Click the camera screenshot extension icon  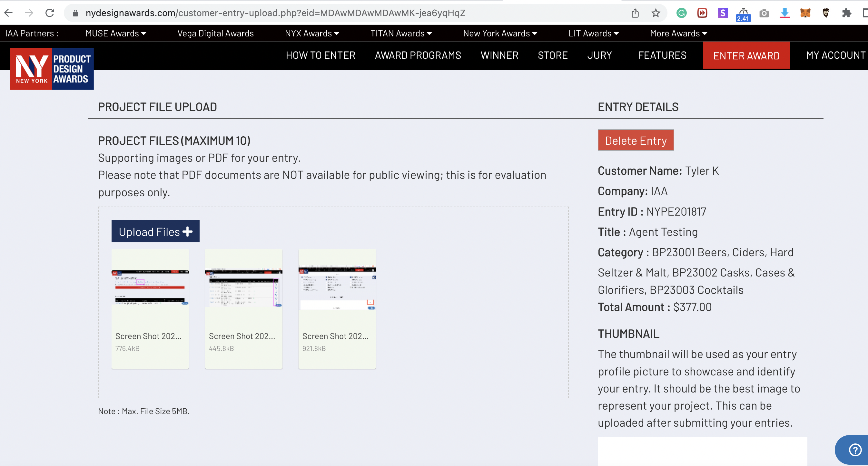(764, 13)
